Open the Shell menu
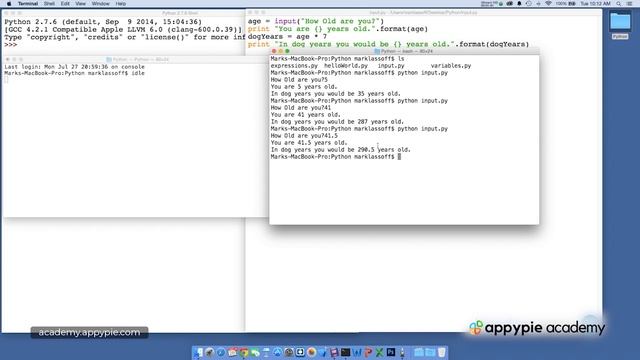The height and width of the screenshot is (360, 640). tap(49, 4)
